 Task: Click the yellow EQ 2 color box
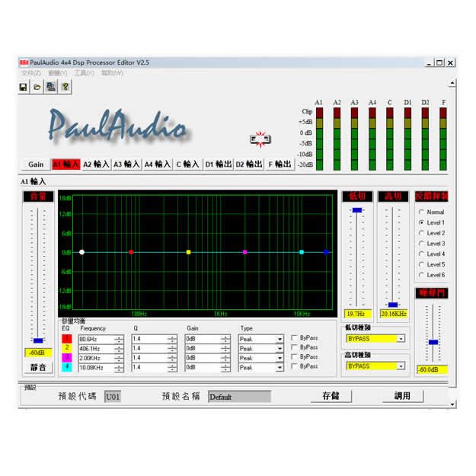tap(67, 348)
